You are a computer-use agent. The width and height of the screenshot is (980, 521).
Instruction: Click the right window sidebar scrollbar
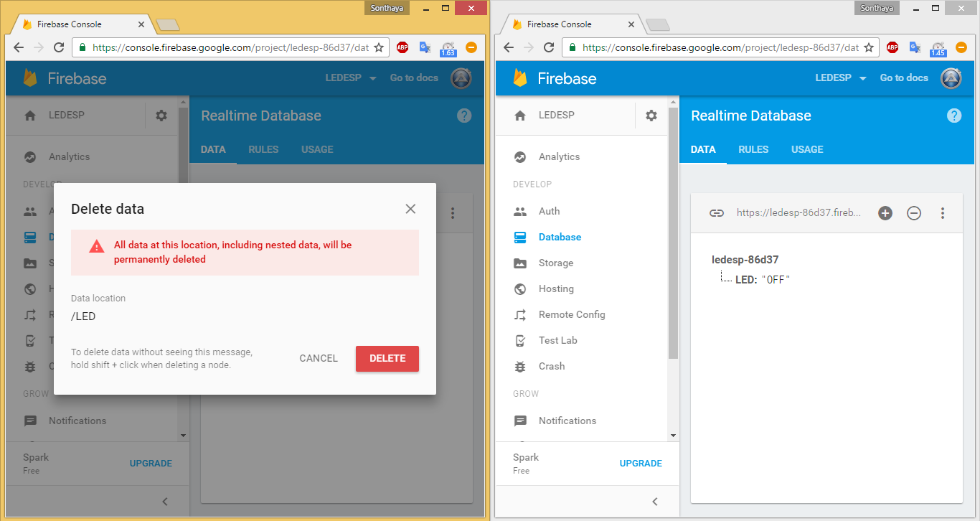pos(673,233)
